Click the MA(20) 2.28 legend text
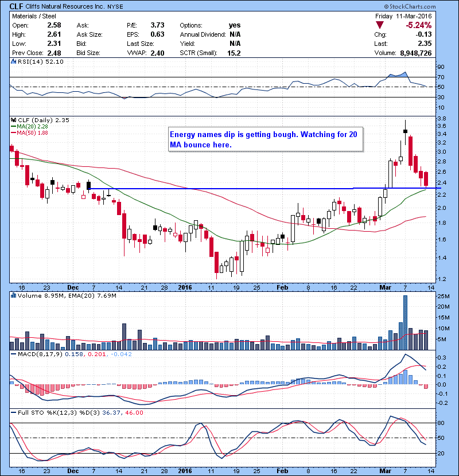Viewport: 459px width, 476px height. click(33, 127)
